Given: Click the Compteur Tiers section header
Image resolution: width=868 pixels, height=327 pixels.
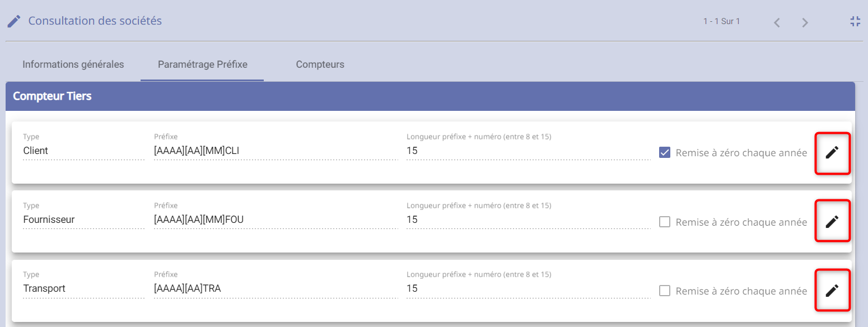Looking at the screenshot, I should [430, 96].
